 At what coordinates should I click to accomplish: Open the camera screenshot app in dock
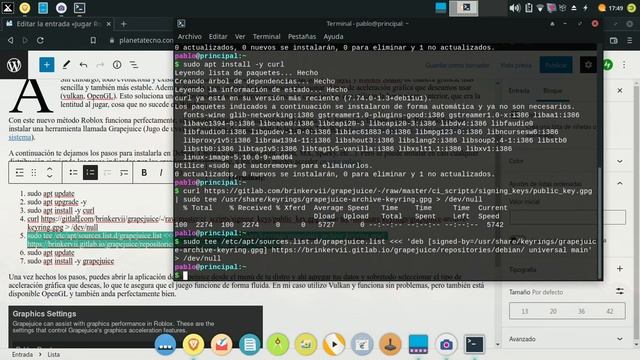click(x=446, y=345)
